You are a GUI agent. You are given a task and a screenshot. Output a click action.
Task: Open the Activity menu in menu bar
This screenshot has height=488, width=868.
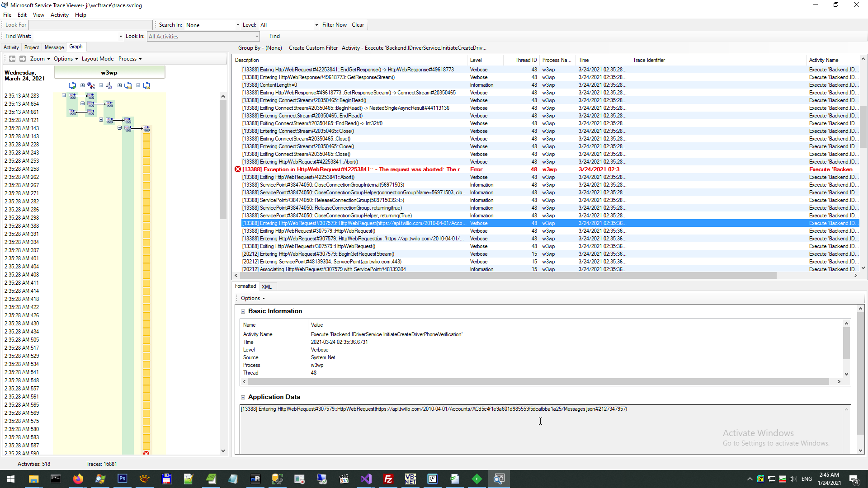(59, 15)
